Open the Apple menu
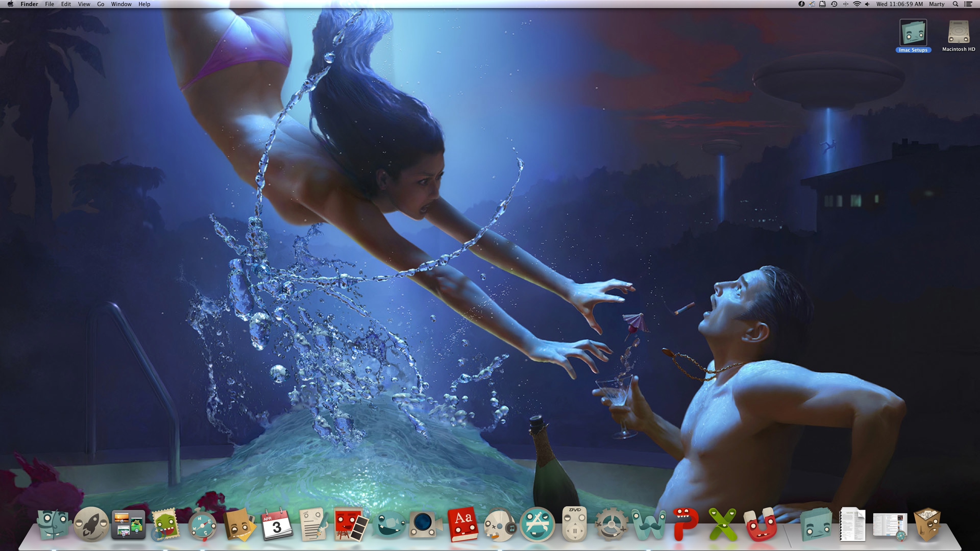980x551 pixels. (x=10, y=4)
